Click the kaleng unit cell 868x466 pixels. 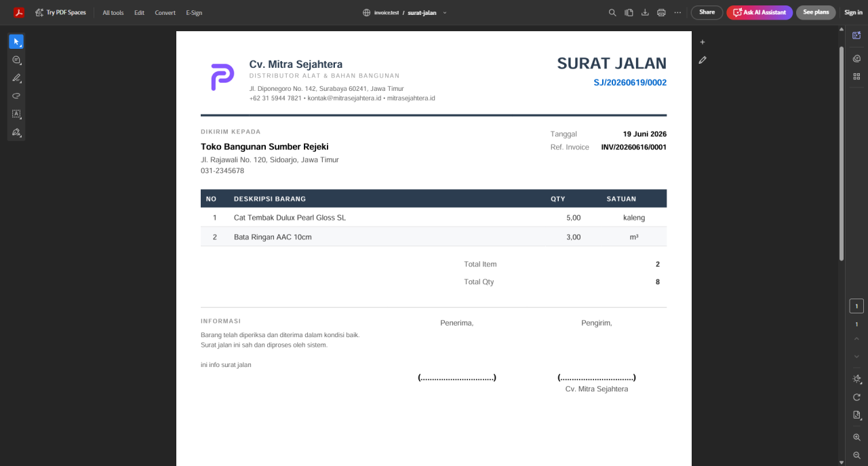634,218
